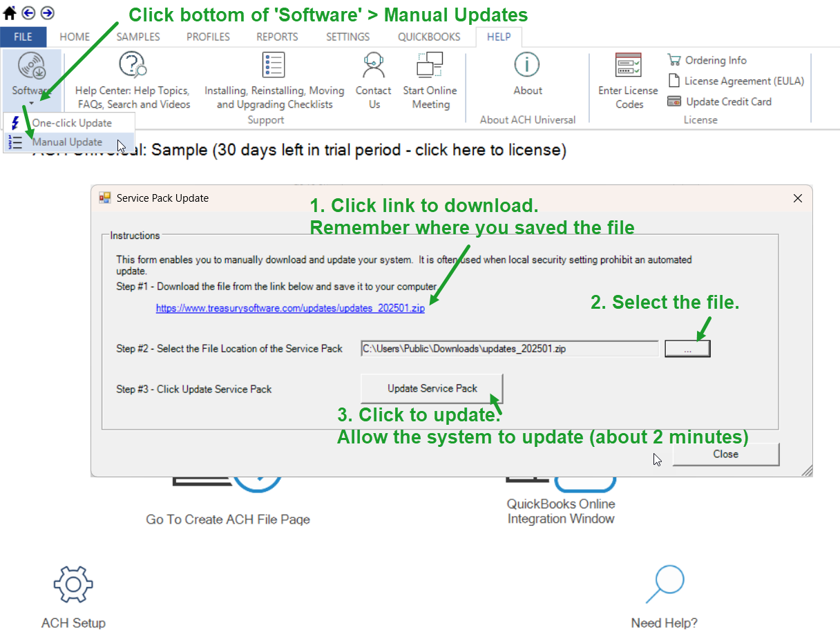Start Online Meeting from the ribbon

430,66
